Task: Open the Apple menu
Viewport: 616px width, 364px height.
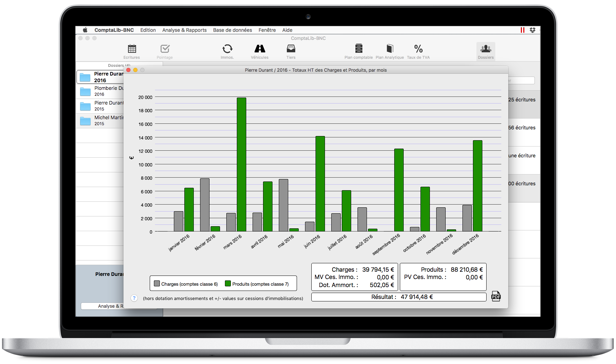Action: 85,30
